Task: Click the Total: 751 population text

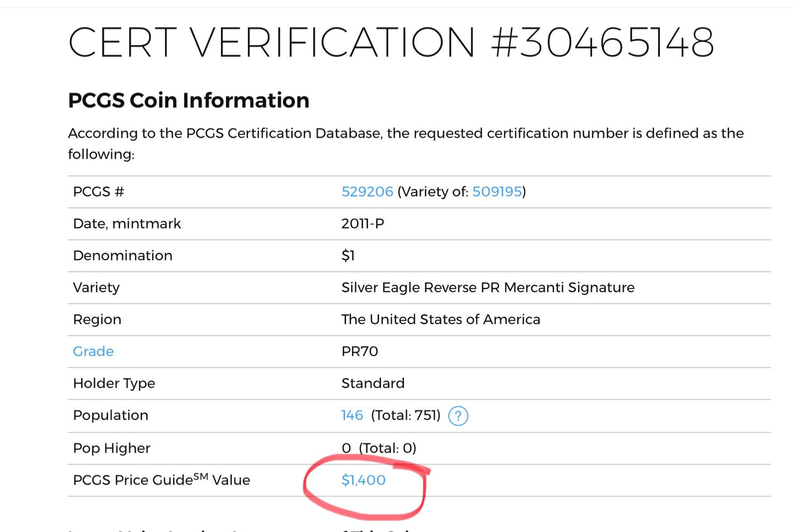Action: point(406,415)
